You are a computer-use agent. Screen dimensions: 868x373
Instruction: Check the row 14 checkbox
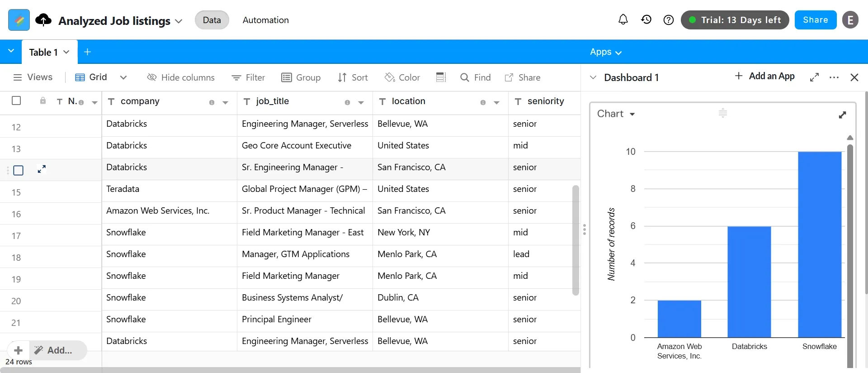[x=19, y=171]
